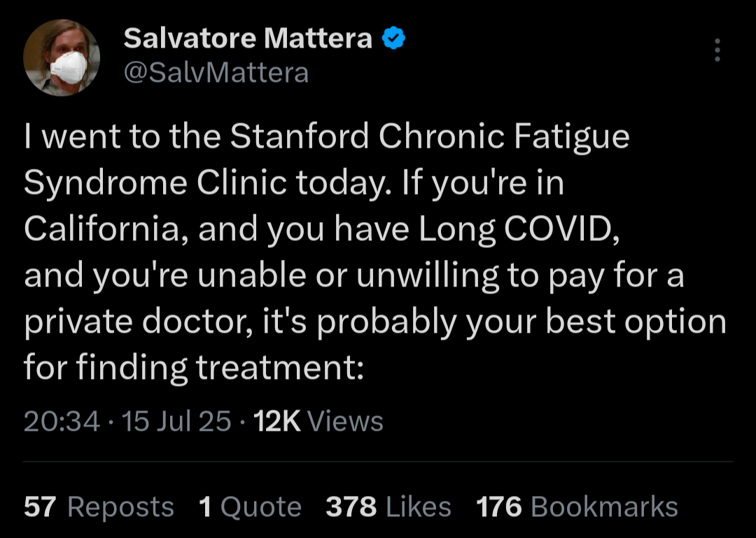
Task: Click the display name Salvatore Mattera
Action: click(247, 39)
